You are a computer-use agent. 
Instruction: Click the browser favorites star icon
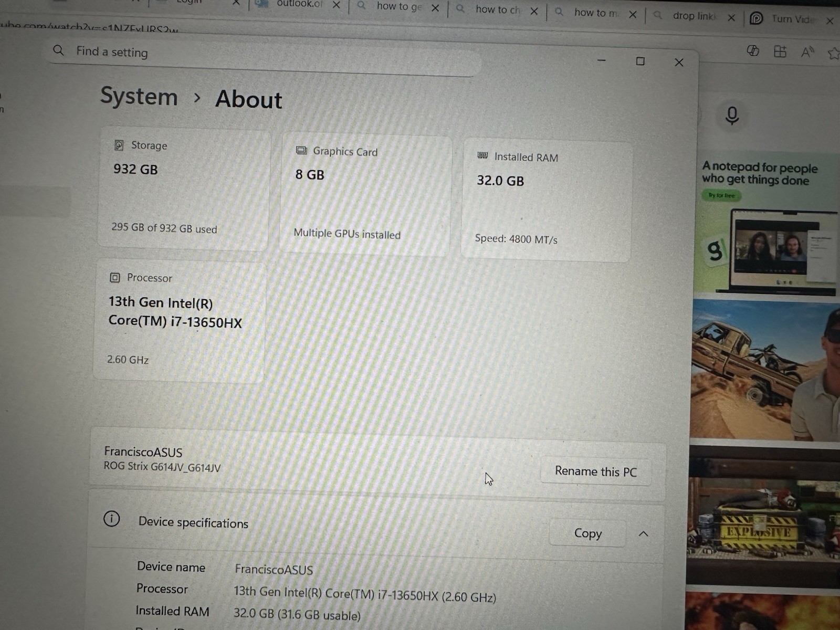coord(834,52)
